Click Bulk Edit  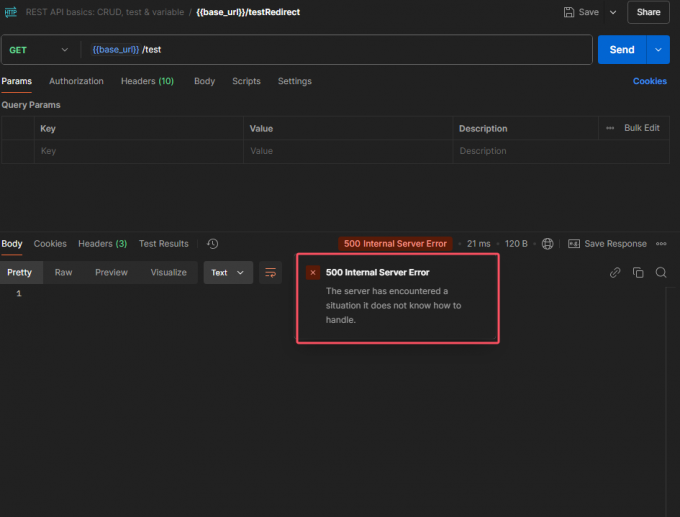(641, 128)
